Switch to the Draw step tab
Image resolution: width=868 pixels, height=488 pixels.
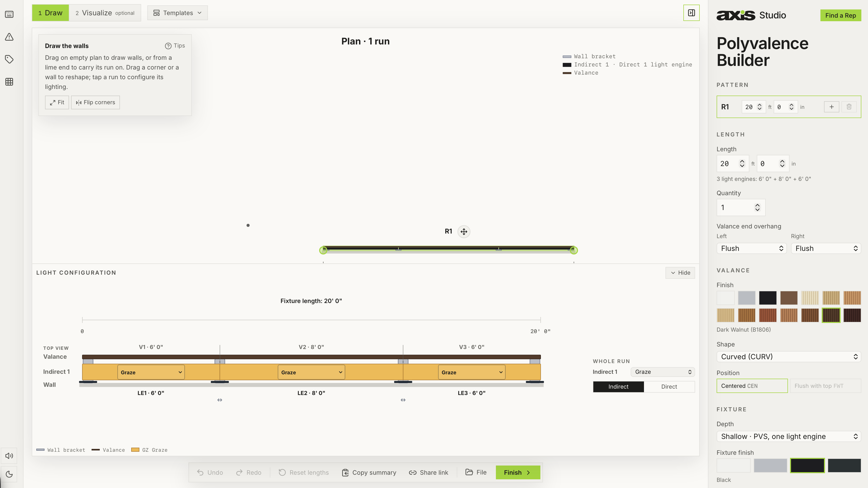(51, 13)
